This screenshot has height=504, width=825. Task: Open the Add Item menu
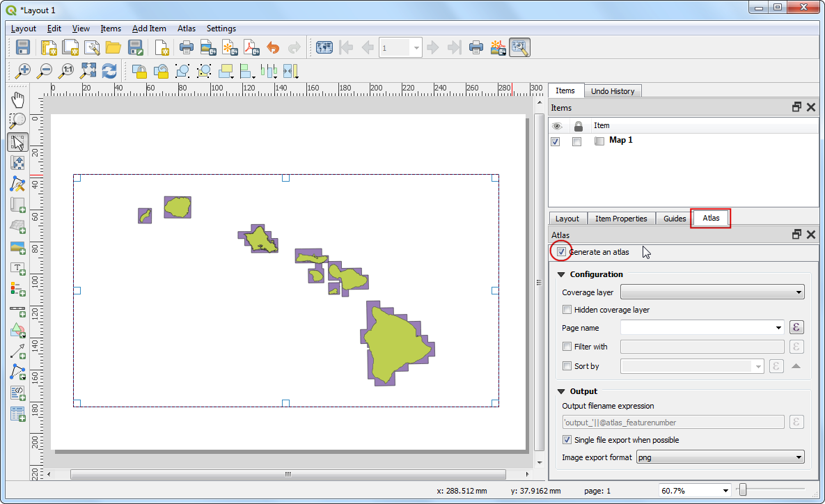coord(149,29)
